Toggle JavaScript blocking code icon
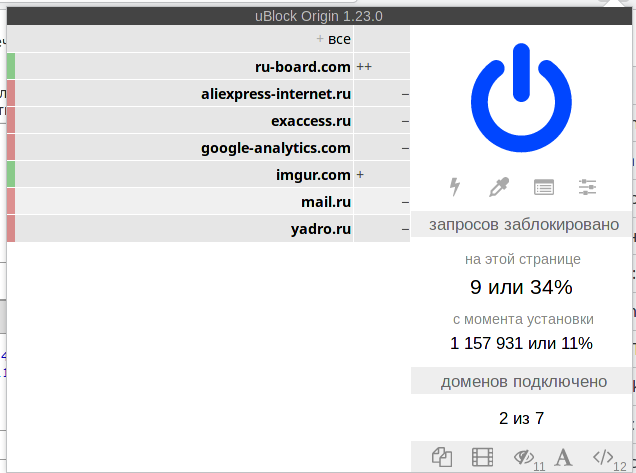636x473 pixels. click(603, 457)
